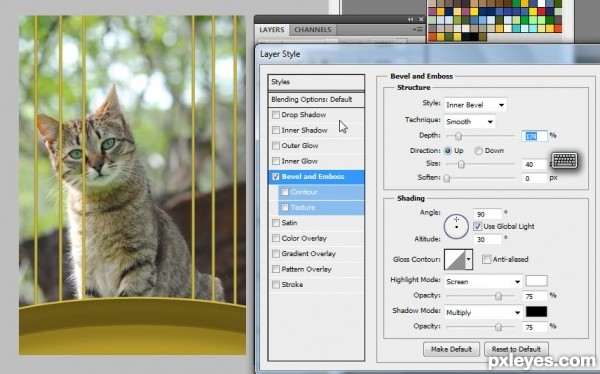Close the Layers panel with X icon
Image resolution: width=600 pixels, height=374 pixels.
(x=421, y=19)
